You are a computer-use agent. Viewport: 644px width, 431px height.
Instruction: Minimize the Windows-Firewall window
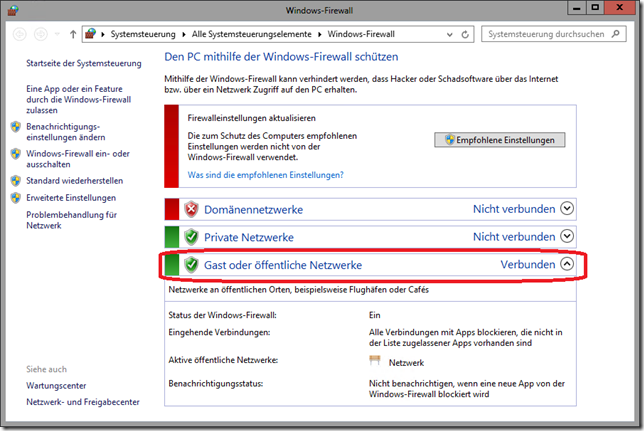[x=577, y=8]
